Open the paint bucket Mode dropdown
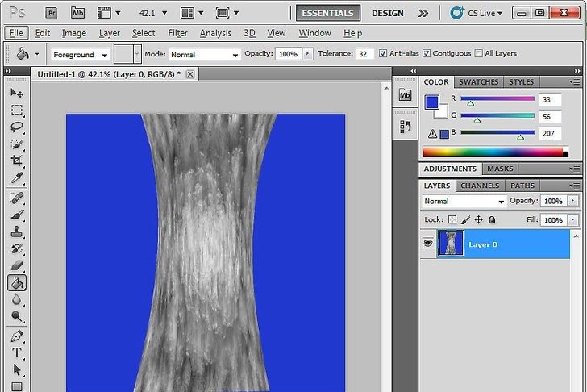This screenshot has width=587, height=392. [204, 55]
